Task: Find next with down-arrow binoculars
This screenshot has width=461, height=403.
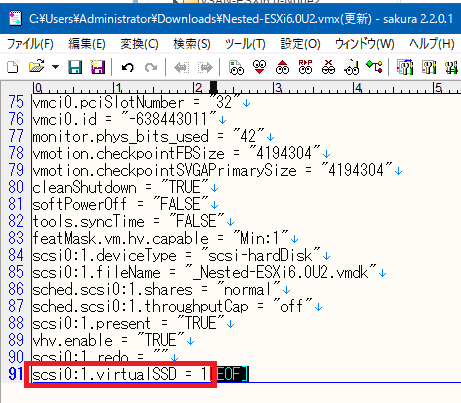Action: 259,67
